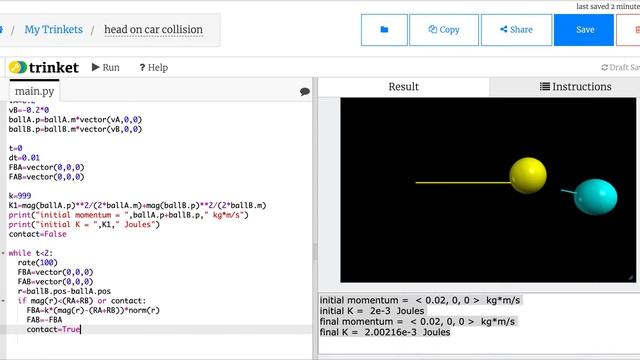
Task: Click the 'FAB=-FBA' code line
Action: pos(44,320)
